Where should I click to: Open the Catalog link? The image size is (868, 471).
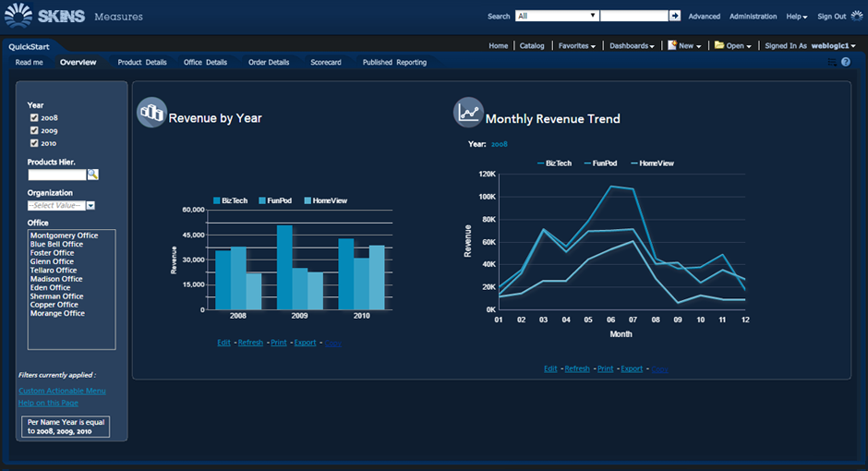pos(532,46)
